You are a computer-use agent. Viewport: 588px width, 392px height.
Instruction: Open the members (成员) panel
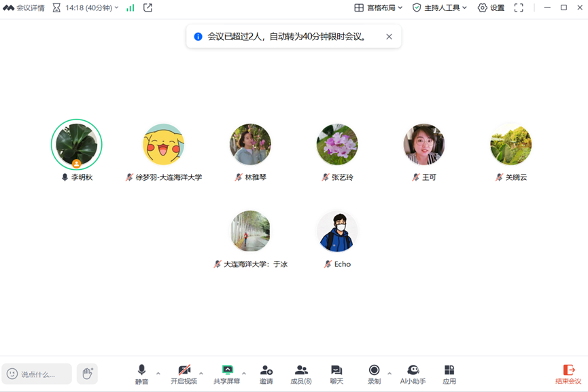tap(301, 374)
